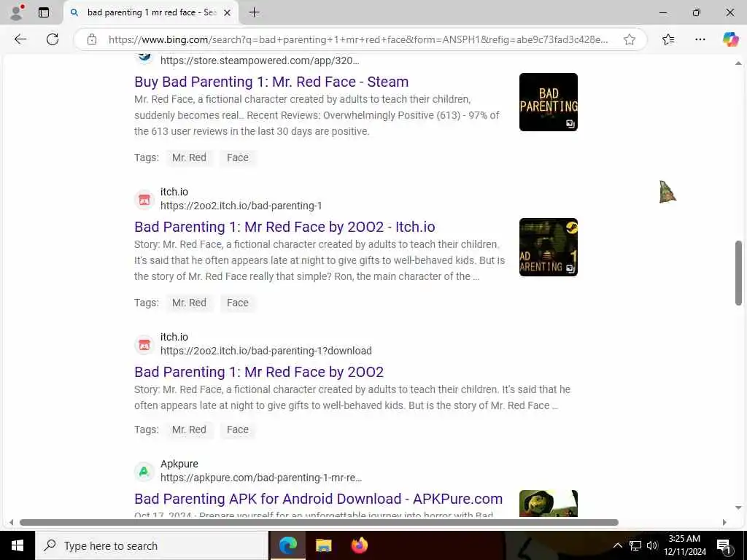Screen dimensions: 747x560
Task: Open a new browser tab
Action: [255, 12]
